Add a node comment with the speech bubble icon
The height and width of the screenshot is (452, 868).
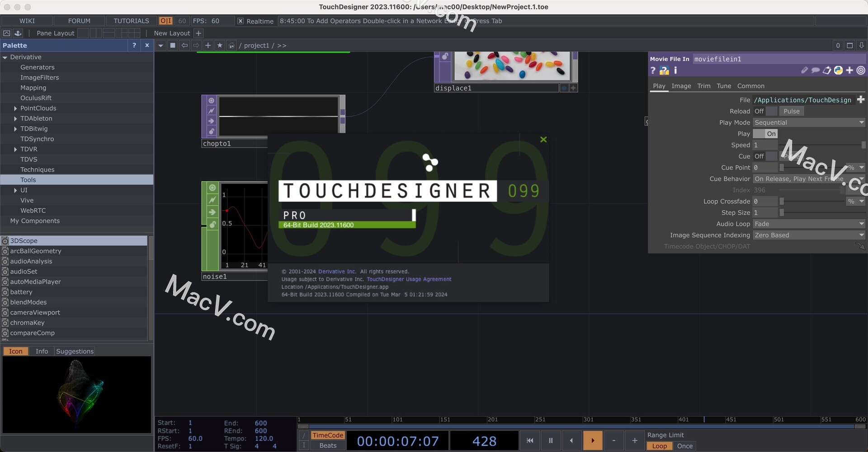pyautogui.click(x=815, y=71)
